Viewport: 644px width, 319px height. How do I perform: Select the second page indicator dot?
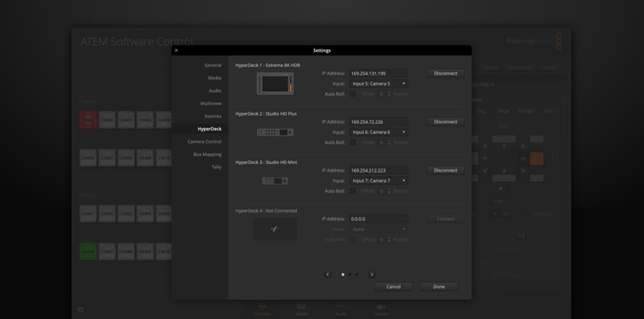click(x=350, y=275)
